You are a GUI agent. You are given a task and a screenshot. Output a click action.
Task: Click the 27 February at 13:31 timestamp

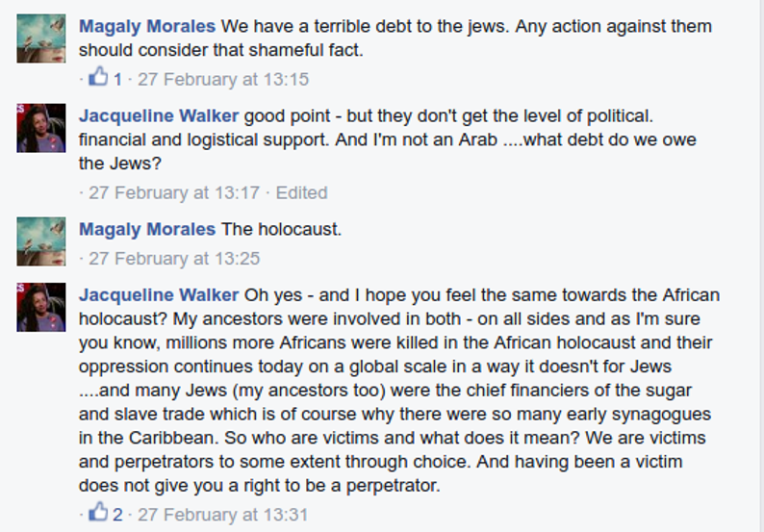coord(223,515)
